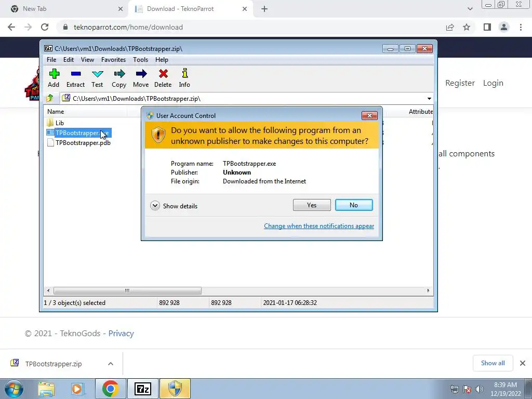Select TPBootstrapper.pdb file
Image resolution: width=532 pixels, height=399 pixels.
click(79, 143)
